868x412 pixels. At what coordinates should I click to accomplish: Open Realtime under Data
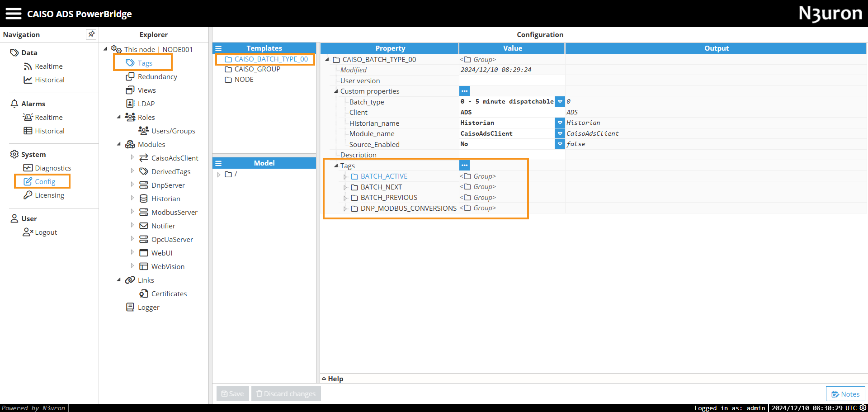click(x=48, y=66)
